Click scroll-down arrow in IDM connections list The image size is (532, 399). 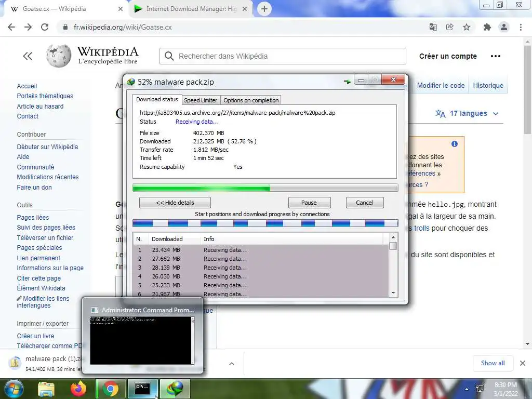[x=393, y=293]
